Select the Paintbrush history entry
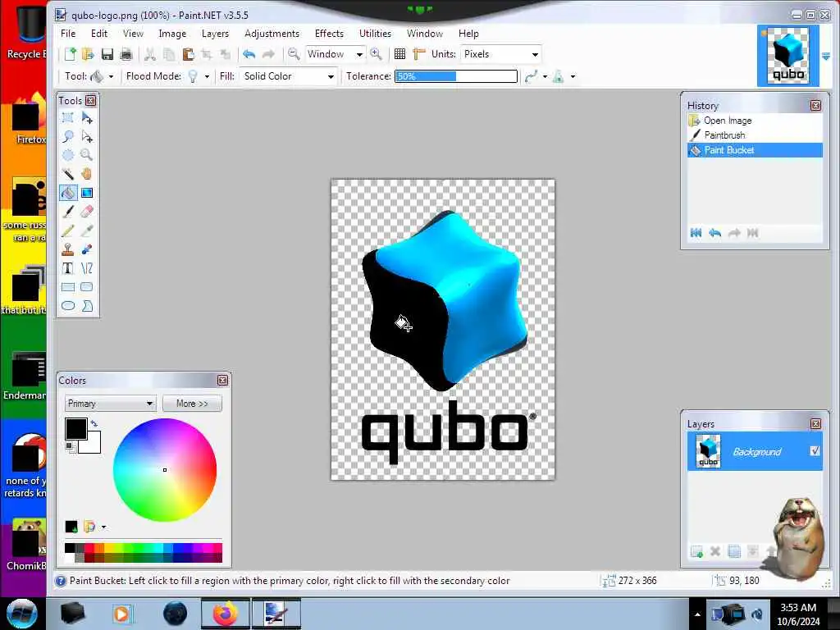The image size is (840, 630). (755, 135)
